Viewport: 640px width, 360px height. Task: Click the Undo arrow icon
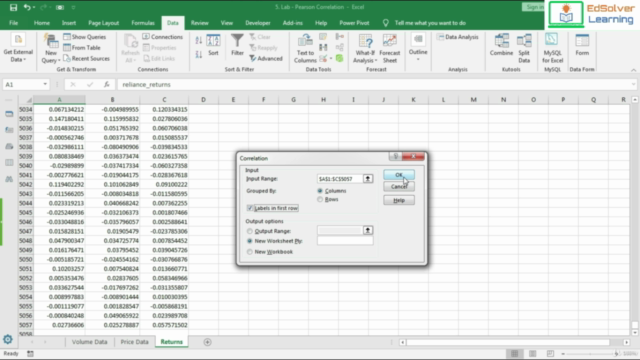(x=27, y=7)
